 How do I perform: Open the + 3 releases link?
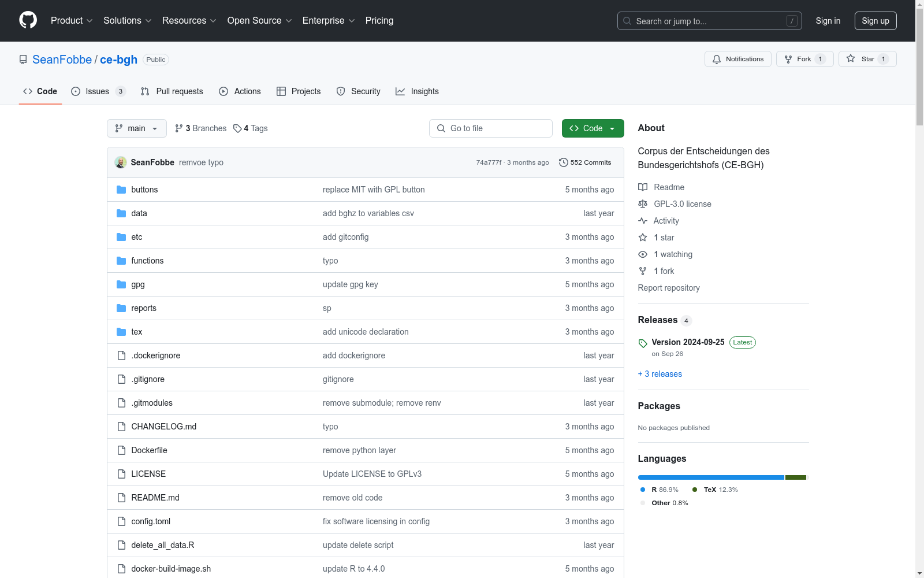pyautogui.click(x=660, y=374)
